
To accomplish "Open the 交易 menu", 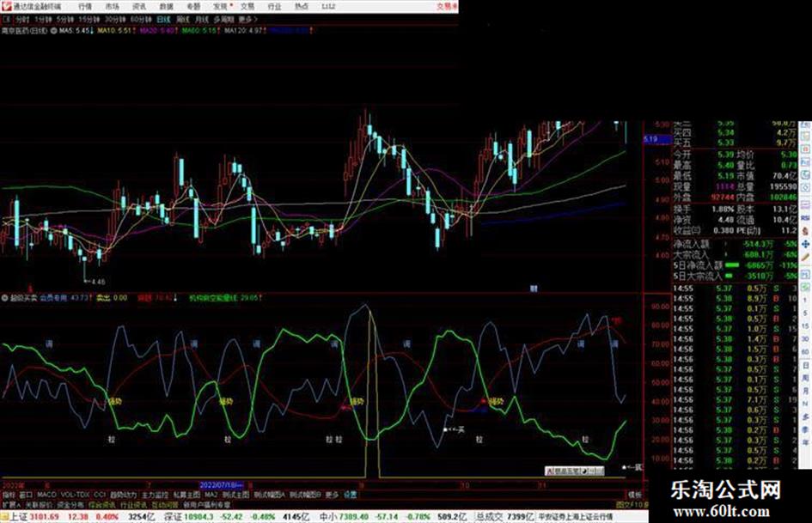I will [247, 7].
